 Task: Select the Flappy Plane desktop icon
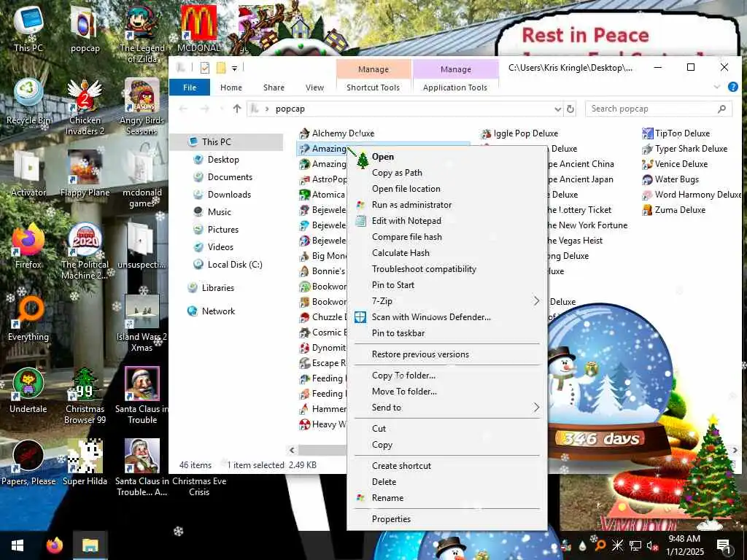click(x=85, y=174)
